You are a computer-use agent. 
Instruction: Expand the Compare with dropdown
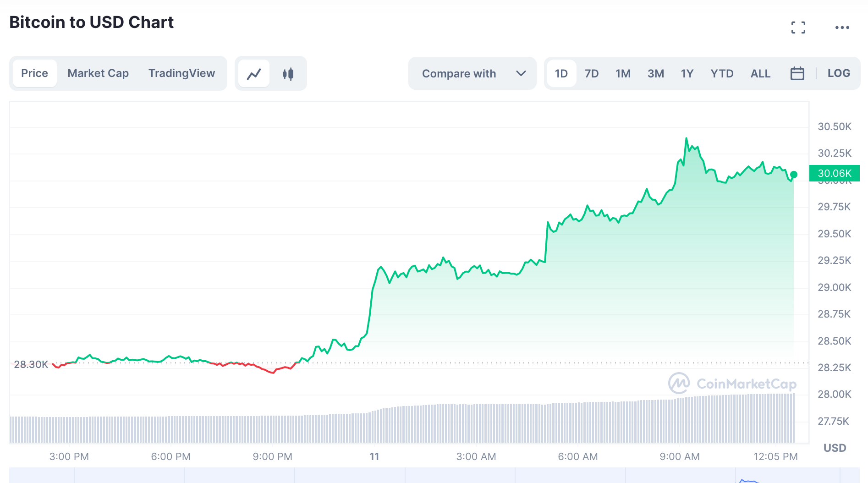tap(472, 73)
